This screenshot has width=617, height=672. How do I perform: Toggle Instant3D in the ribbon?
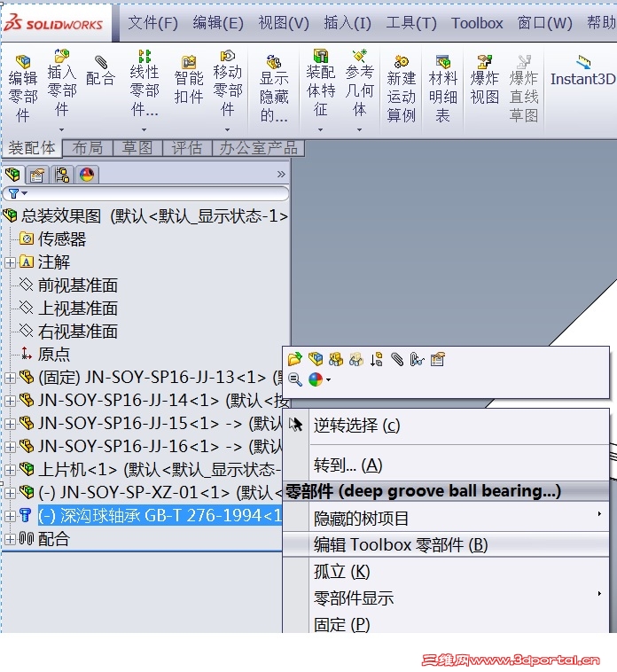[582, 71]
